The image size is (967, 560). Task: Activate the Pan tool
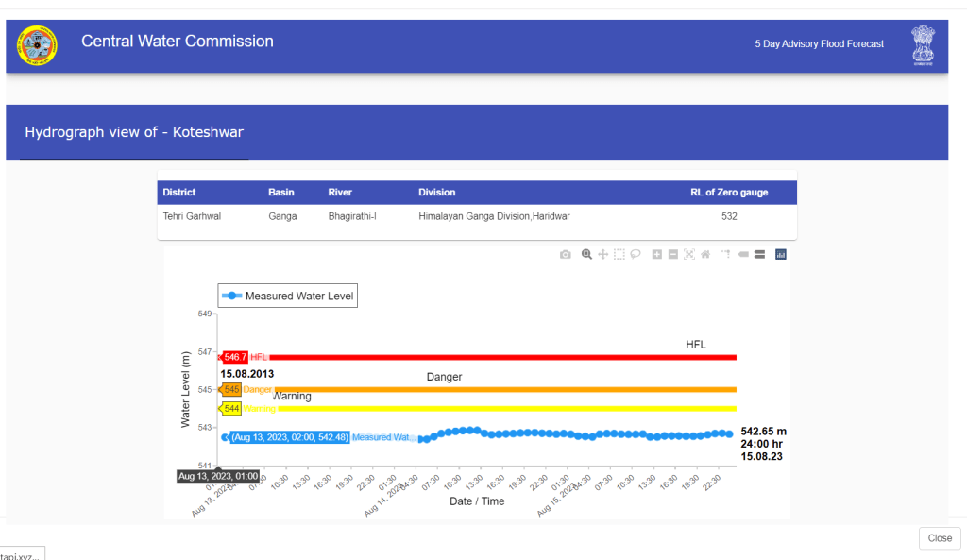tap(602, 254)
